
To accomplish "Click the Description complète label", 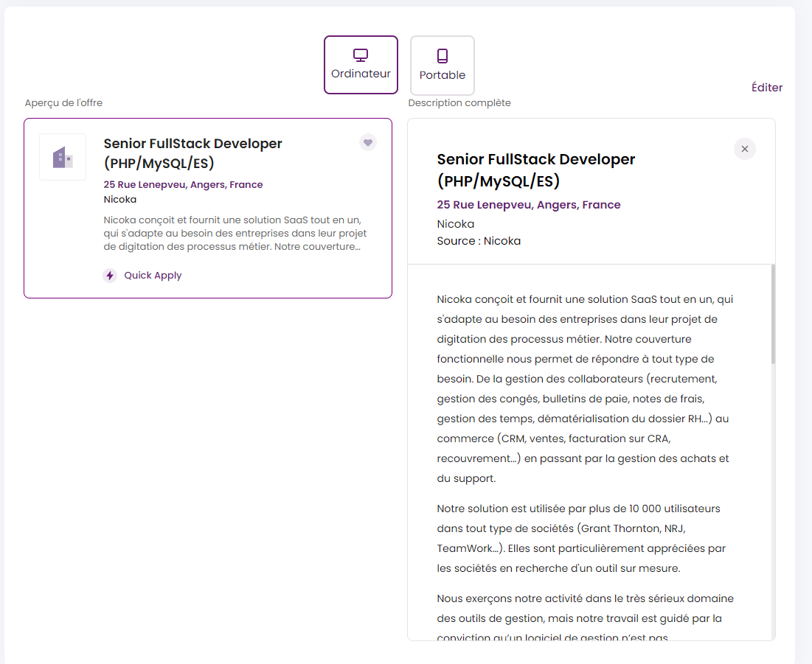I will click(459, 103).
